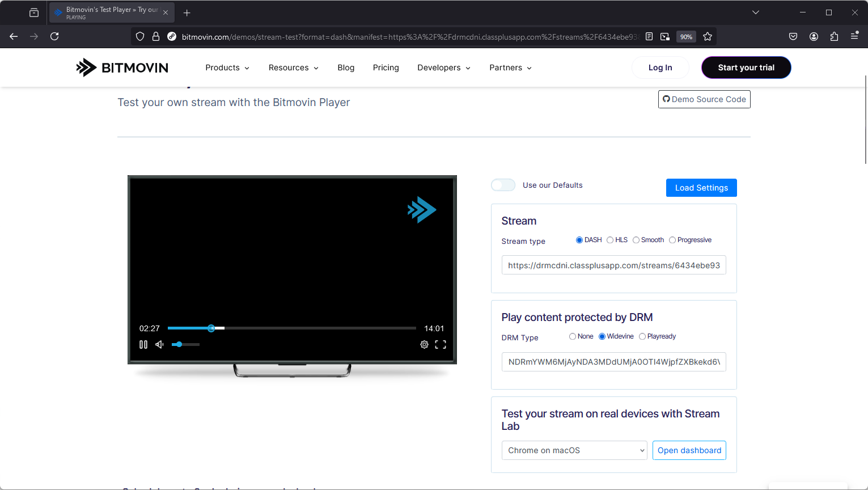Enter fullscreen mode in player

click(x=441, y=344)
